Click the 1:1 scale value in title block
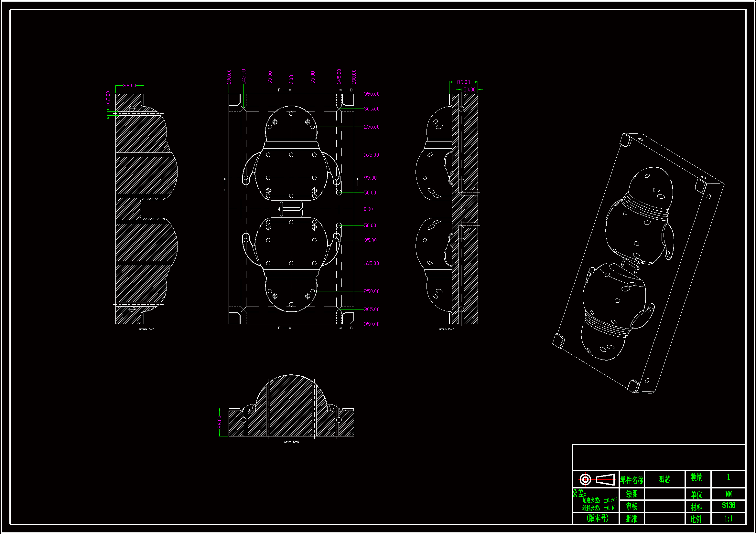 click(x=728, y=519)
